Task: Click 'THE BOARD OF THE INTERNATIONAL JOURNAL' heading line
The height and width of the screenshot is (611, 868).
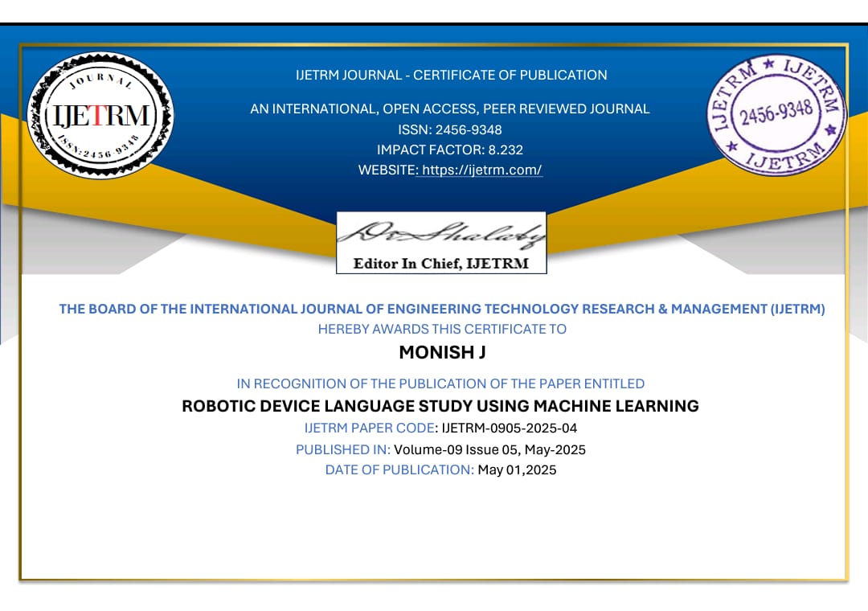Action: pyautogui.click(x=442, y=309)
